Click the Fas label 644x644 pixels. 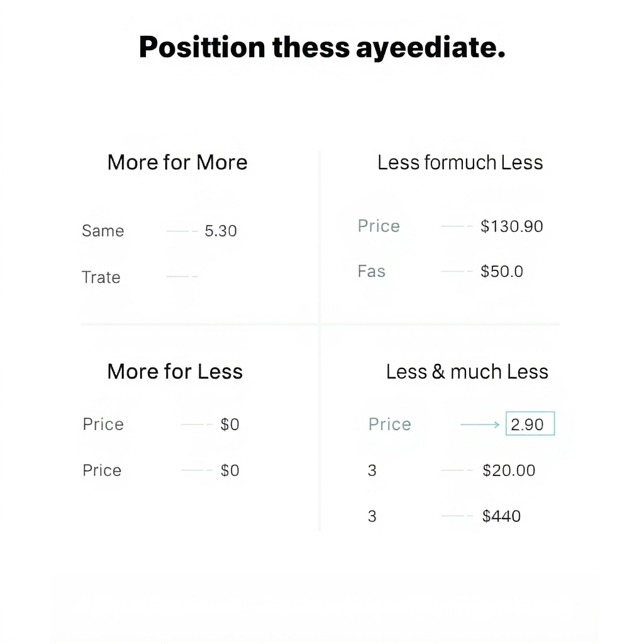[x=372, y=271]
